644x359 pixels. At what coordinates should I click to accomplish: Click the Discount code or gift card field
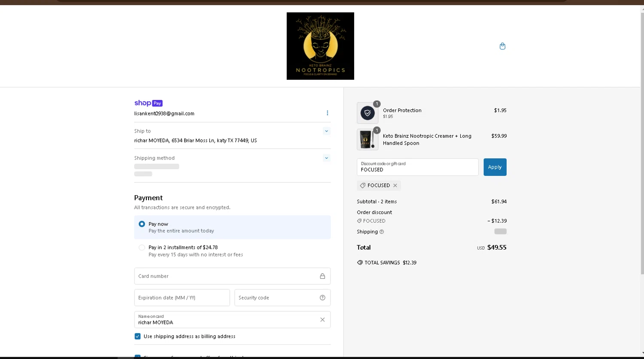(x=417, y=167)
